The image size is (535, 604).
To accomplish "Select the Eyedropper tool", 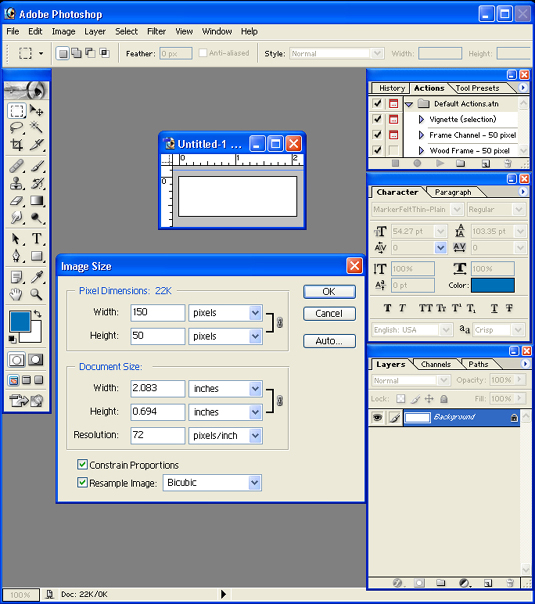I will [37, 277].
